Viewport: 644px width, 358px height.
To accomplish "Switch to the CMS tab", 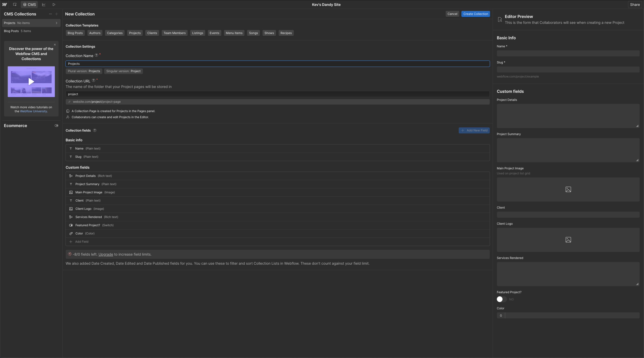I will click(29, 4).
